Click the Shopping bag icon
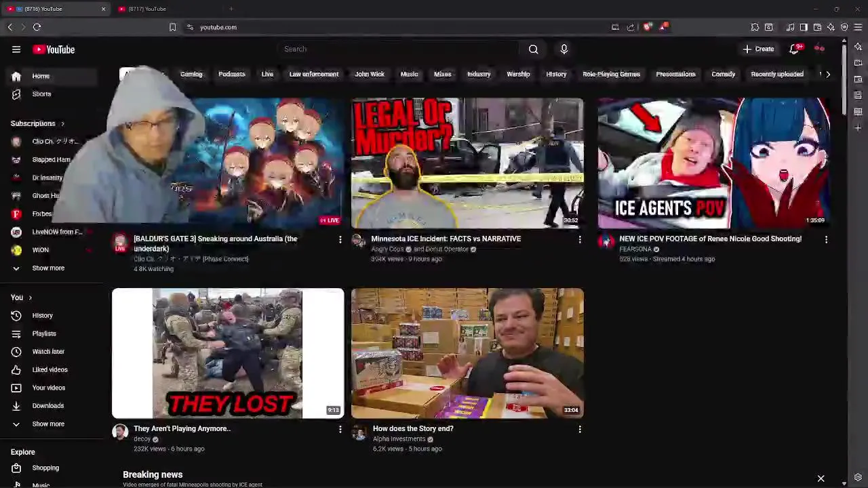 click(x=16, y=468)
